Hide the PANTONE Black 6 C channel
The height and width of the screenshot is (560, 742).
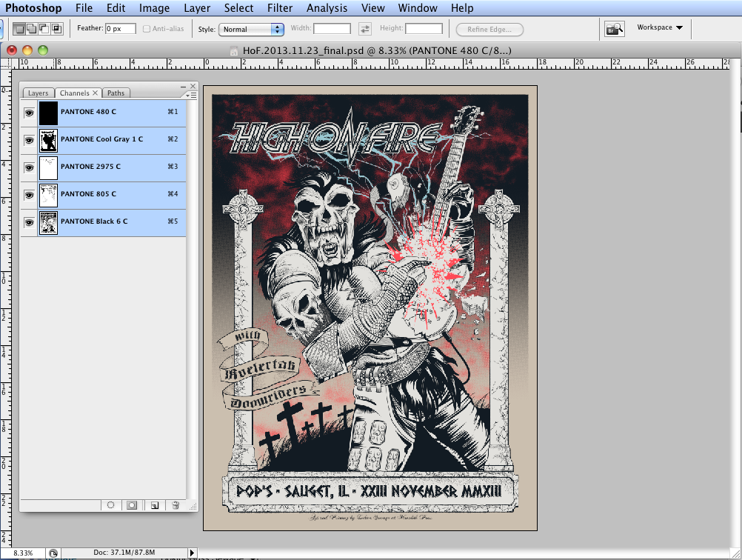[30, 223]
